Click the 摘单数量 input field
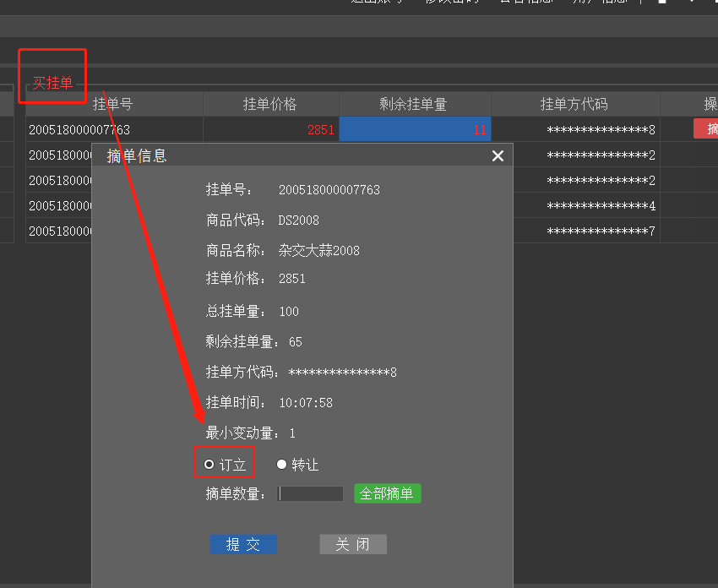718x588 pixels. (x=311, y=494)
